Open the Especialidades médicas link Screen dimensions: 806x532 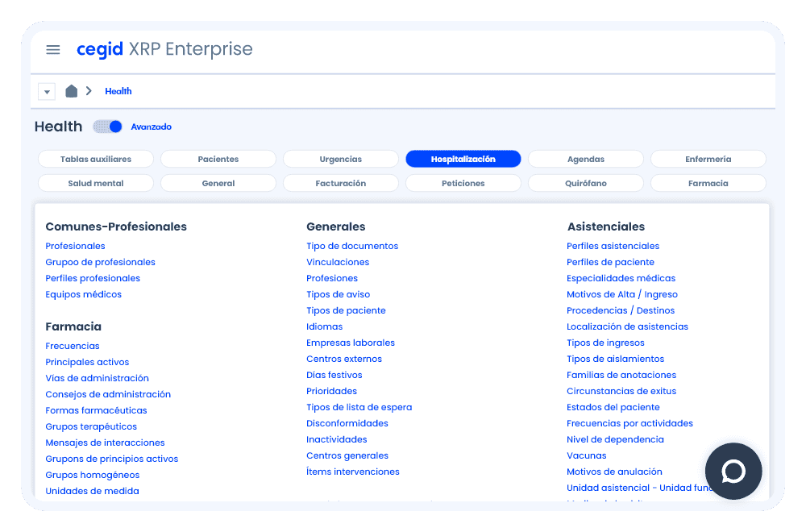(621, 279)
